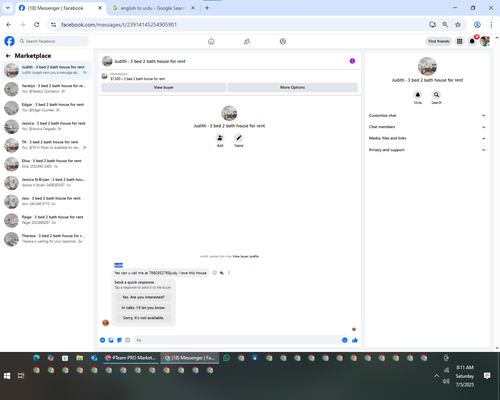Click the More Options button

(293, 87)
